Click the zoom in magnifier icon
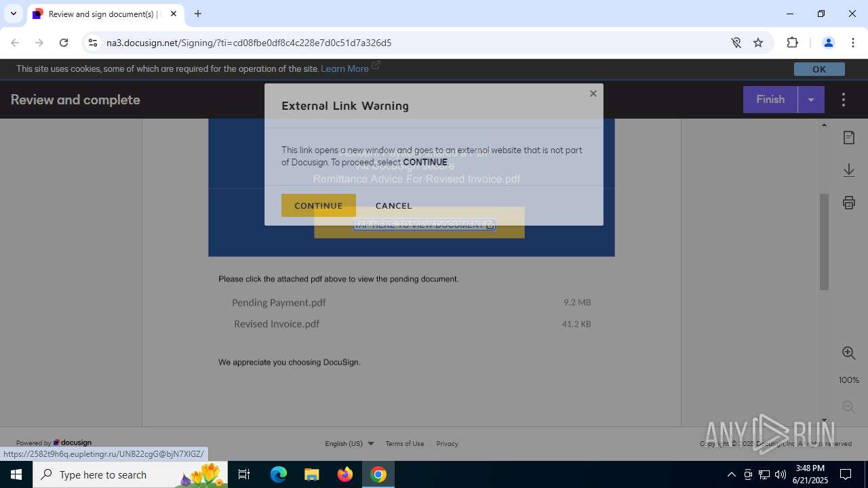 848,352
